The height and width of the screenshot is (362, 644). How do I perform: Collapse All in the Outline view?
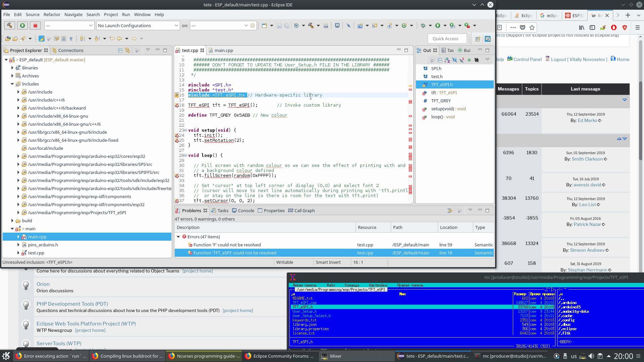click(440, 60)
